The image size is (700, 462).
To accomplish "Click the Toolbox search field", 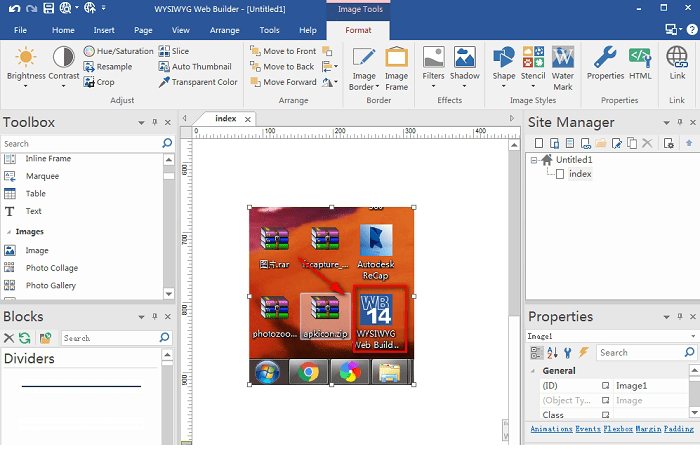I will tap(81, 143).
